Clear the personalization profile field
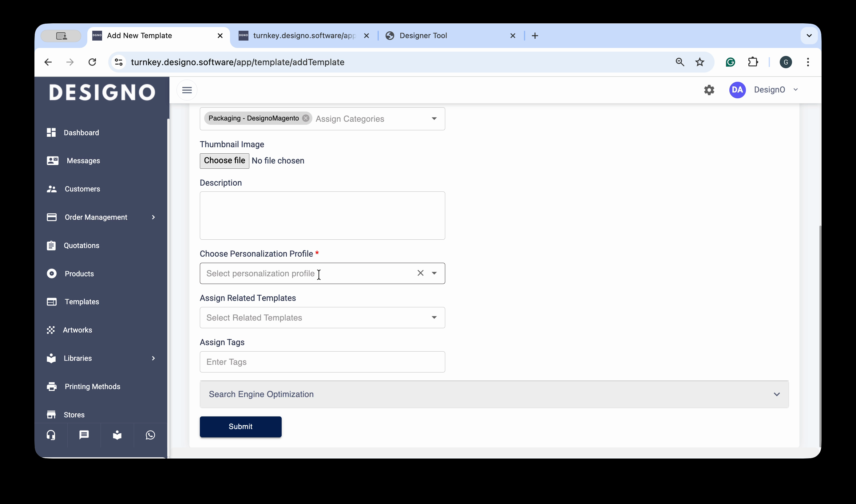The image size is (856, 504). click(420, 273)
